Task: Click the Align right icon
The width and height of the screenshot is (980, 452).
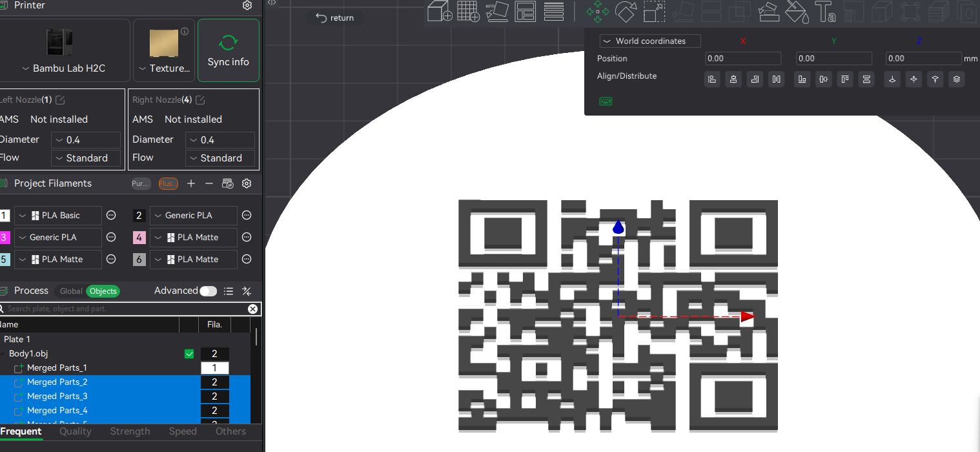Action: pos(755,79)
